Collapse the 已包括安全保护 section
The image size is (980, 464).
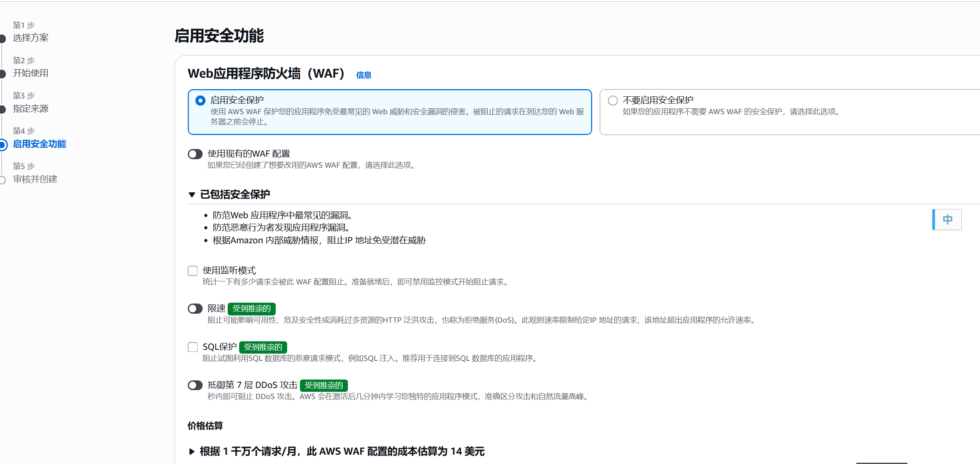pos(192,195)
